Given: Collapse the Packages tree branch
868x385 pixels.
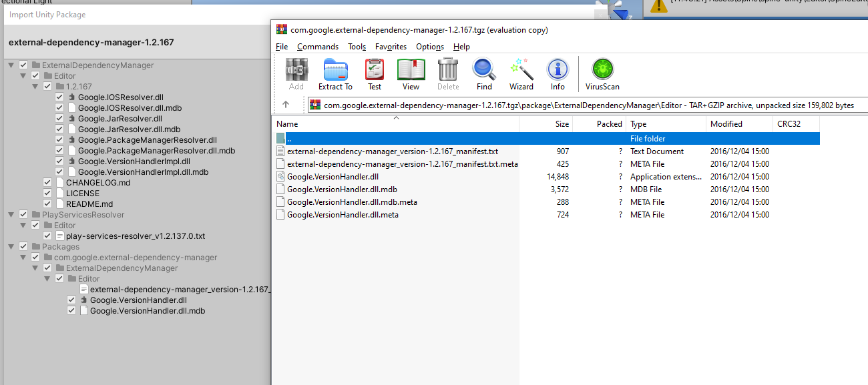Looking at the screenshot, I should click(11, 246).
